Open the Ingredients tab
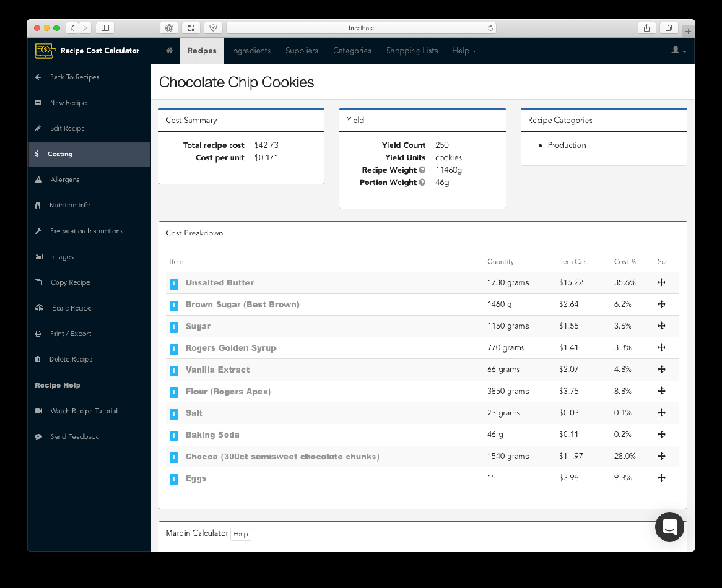 (251, 51)
